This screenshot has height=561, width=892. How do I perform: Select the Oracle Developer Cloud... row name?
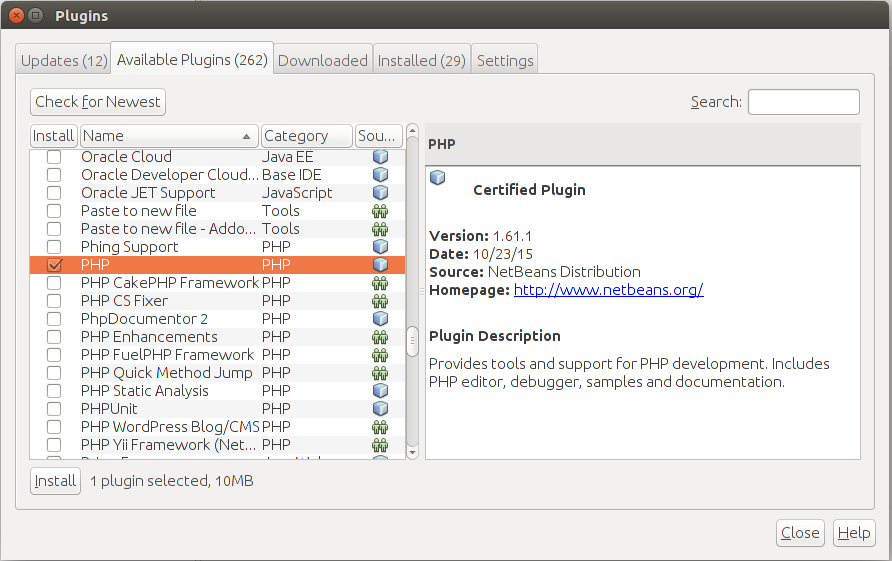(x=170, y=175)
